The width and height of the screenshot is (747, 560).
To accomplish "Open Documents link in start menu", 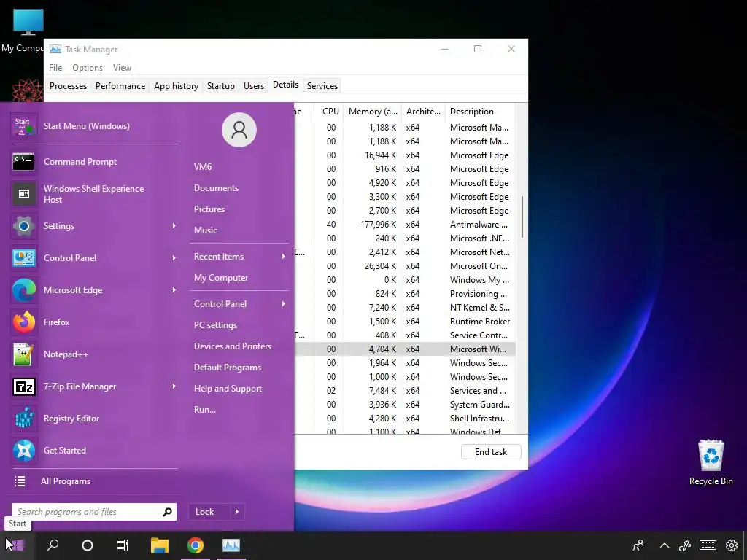I will coord(216,188).
